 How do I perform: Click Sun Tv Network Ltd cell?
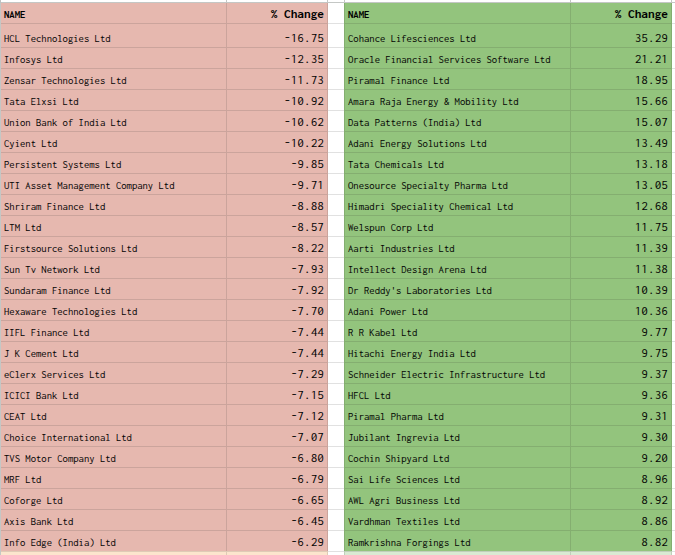pos(113,270)
